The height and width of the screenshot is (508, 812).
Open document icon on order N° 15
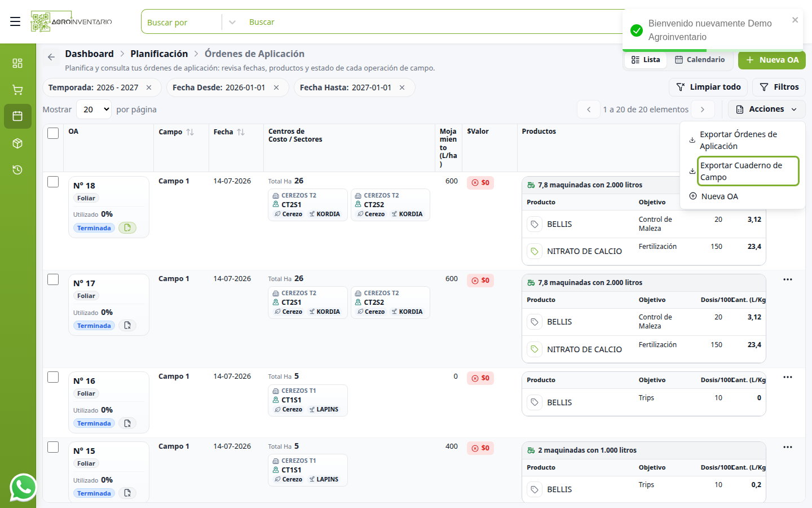[127, 493]
